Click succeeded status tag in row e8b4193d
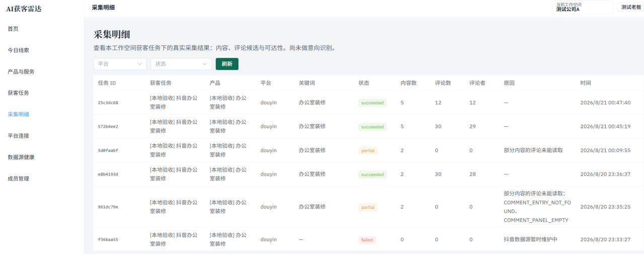Image resolution: width=644 pixels, height=254 pixels. (372, 175)
